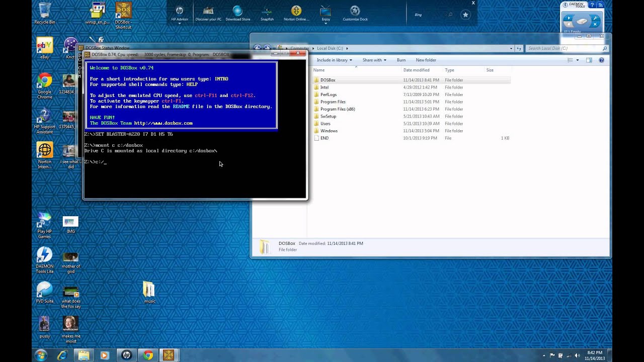Open 'what does the fox say' file
This screenshot has width=644, height=362.
(x=70, y=298)
